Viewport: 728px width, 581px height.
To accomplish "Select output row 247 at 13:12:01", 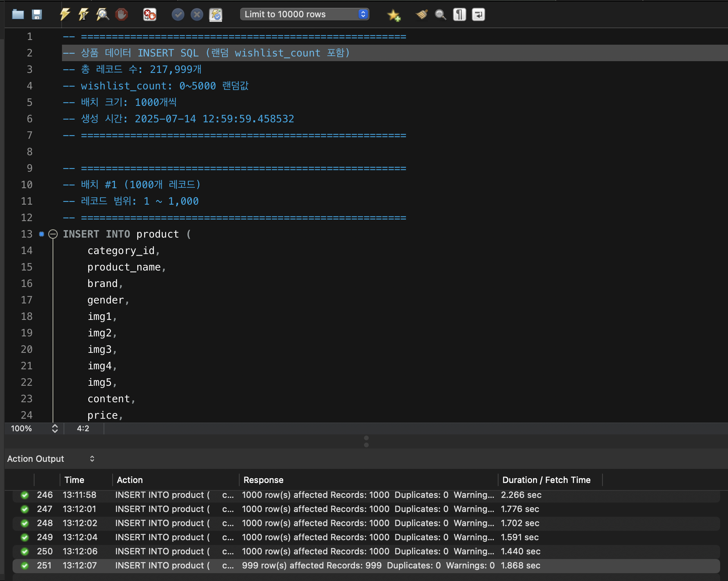I will [366, 509].
